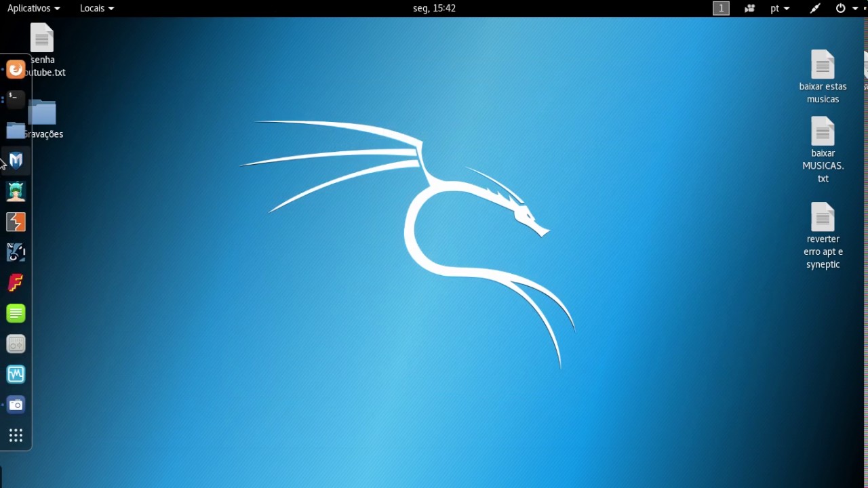Open the Aplicativos menu
868x488 pixels.
click(33, 8)
